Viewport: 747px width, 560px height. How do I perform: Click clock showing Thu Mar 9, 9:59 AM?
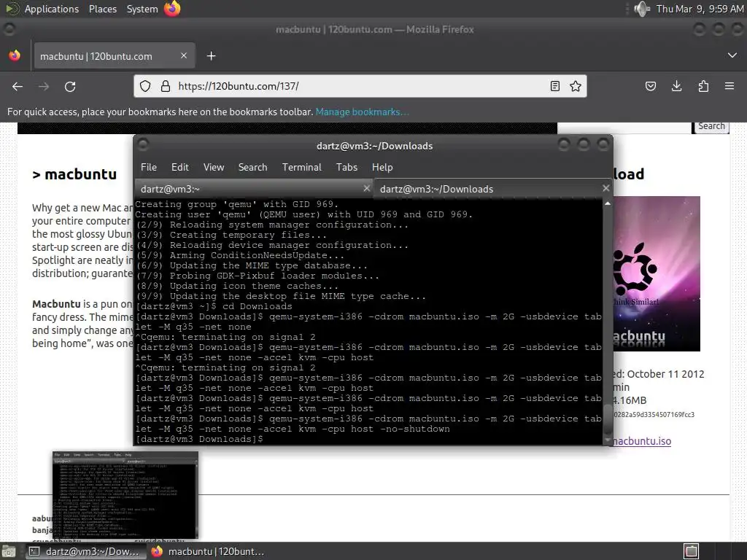[700, 9]
